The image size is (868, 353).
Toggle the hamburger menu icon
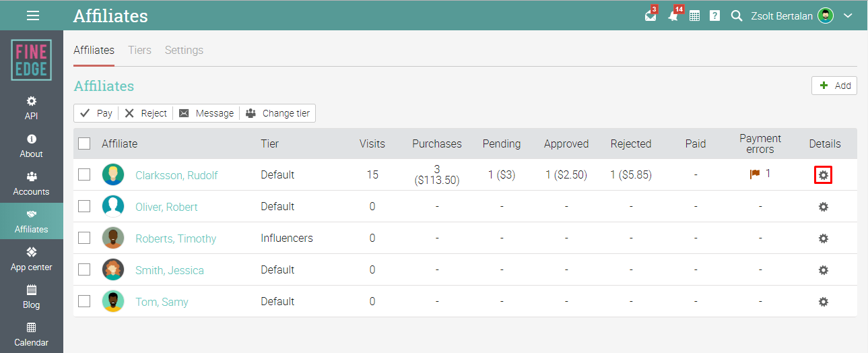point(32,15)
